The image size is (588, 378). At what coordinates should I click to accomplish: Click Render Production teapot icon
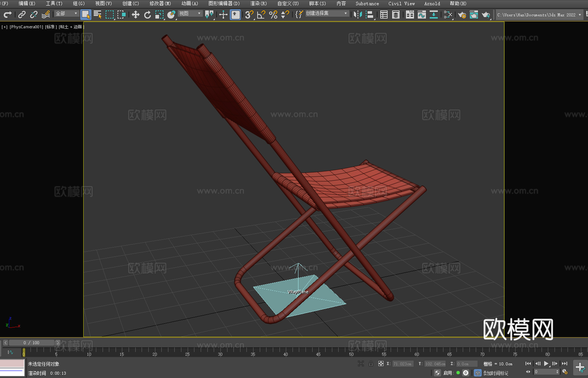pyautogui.click(x=486, y=14)
